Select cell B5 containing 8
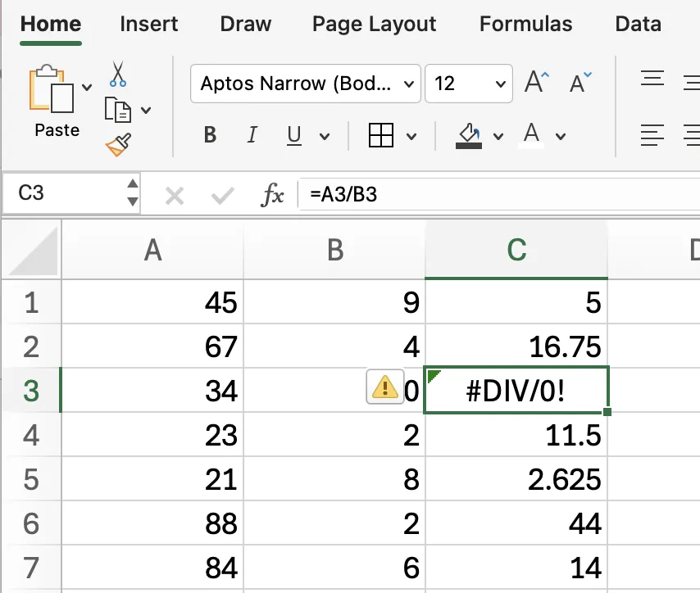Screen dimensions: 700x593 (x=334, y=479)
